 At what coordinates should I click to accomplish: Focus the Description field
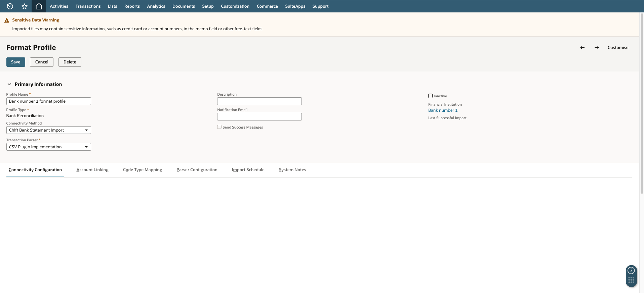click(x=259, y=101)
